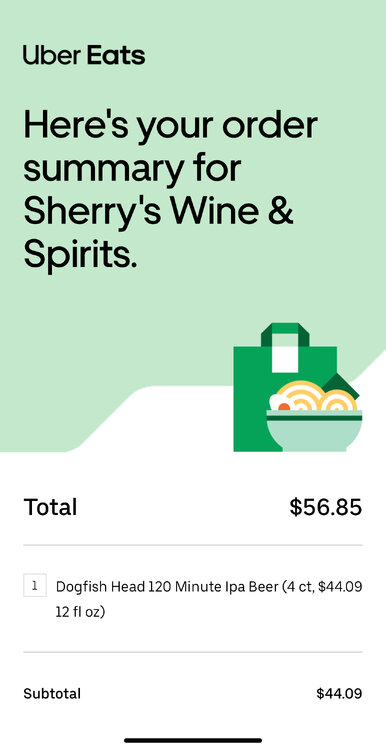Screen dimensions: 386x750
Task: Click the noodle bowl illustration
Action: coord(314,416)
